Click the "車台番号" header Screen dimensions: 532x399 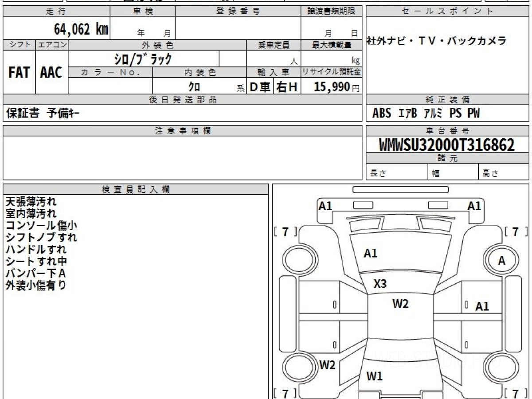coord(447,131)
